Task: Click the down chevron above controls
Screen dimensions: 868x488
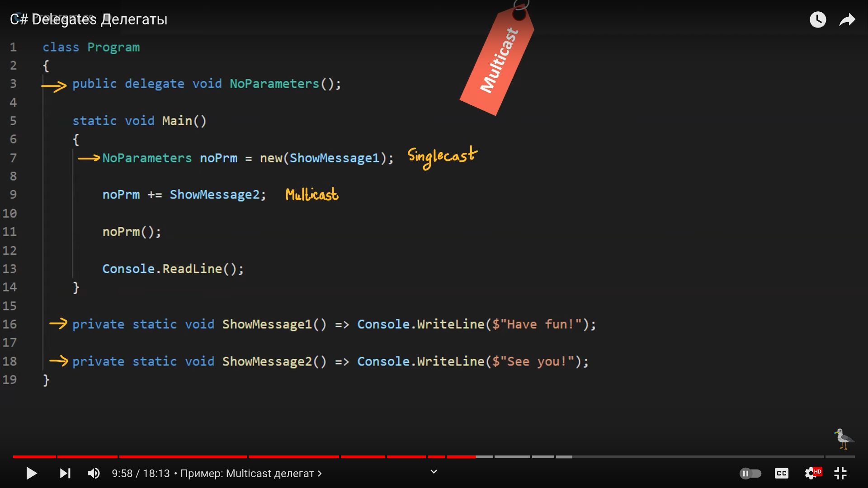Action: tap(434, 472)
